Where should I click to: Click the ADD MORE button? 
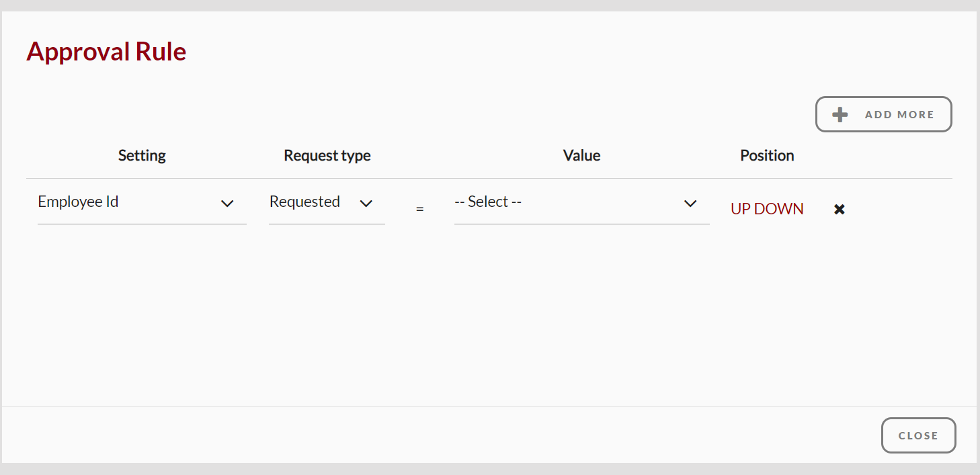coord(883,114)
